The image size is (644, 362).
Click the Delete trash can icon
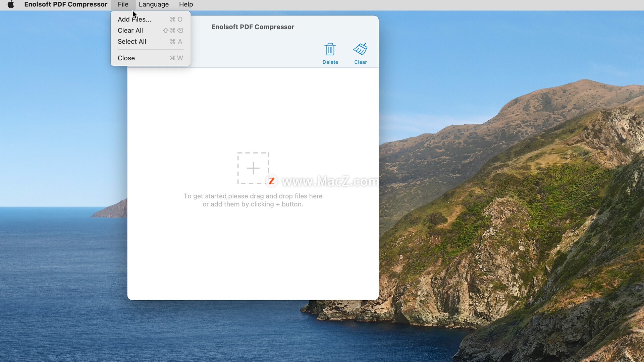coord(330,49)
